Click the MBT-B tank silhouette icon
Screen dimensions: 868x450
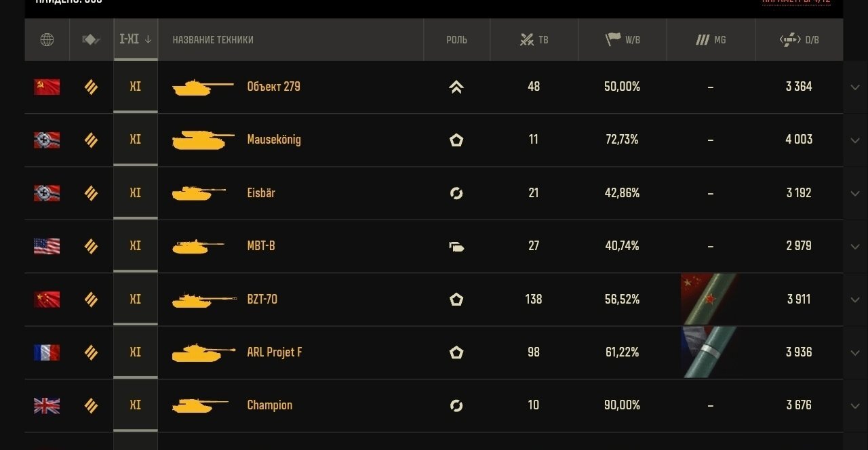point(198,246)
